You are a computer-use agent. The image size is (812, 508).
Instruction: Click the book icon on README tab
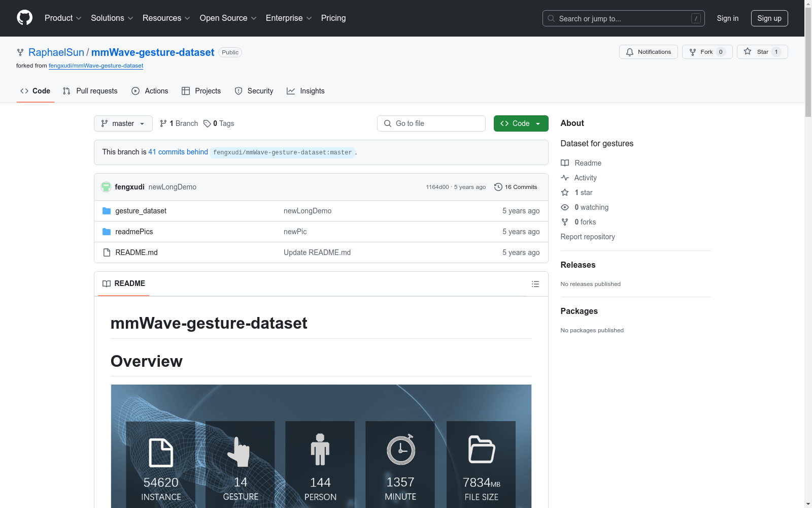click(x=107, y=283)
